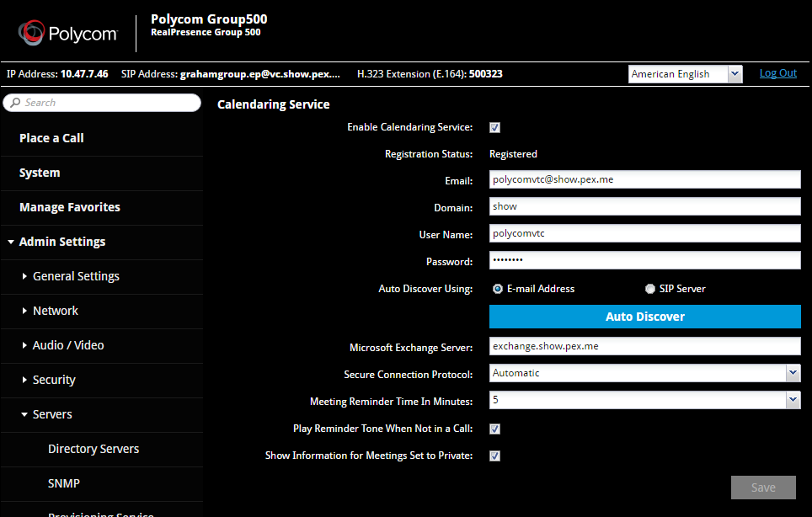Open Meeting Reminder Time dropdown
The width and height of the screenshot is (812, 517).
pos(644,400)
